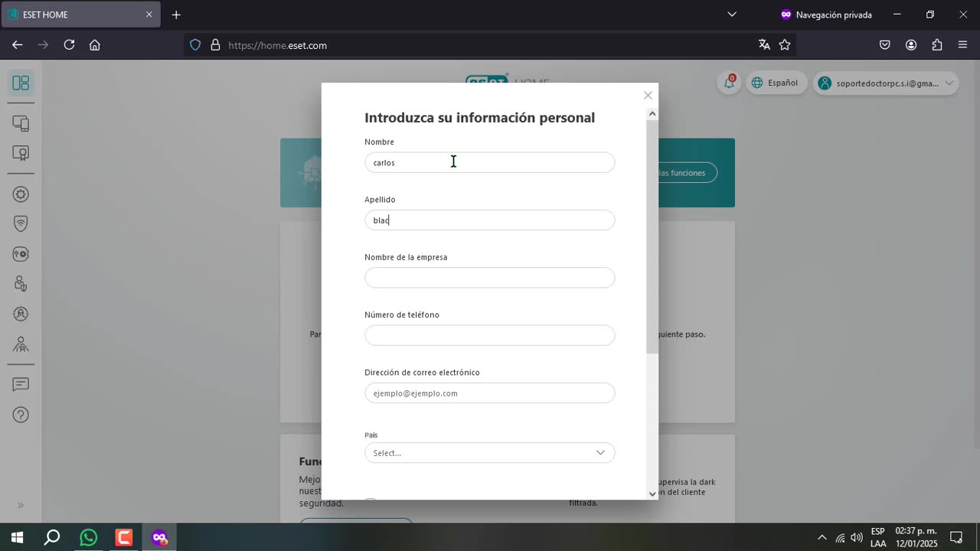This screenshot has width=980, height=551.
Task: Open the orange Camtasia app in taskbar
Action: click(124, 537)
